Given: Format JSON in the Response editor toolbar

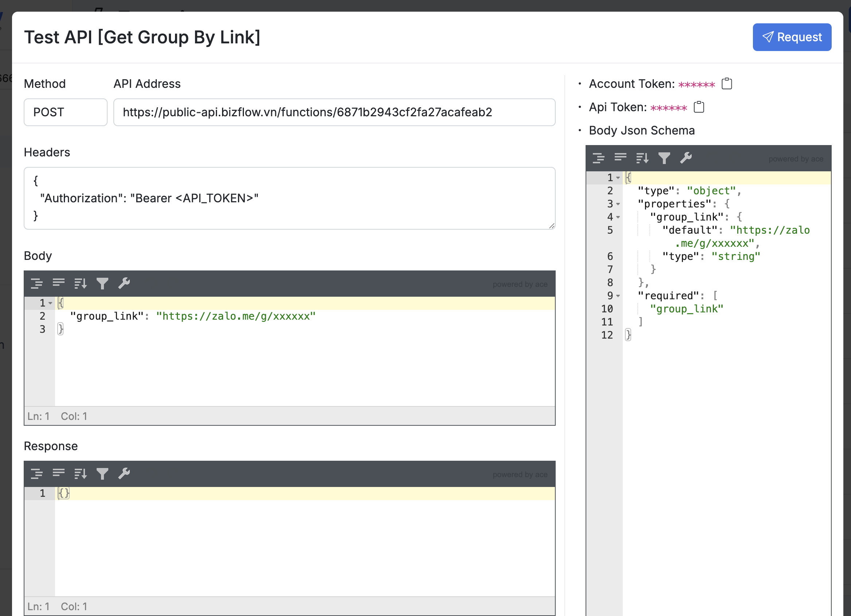Looking at the screenshot, I should click(x=36, y=474).
